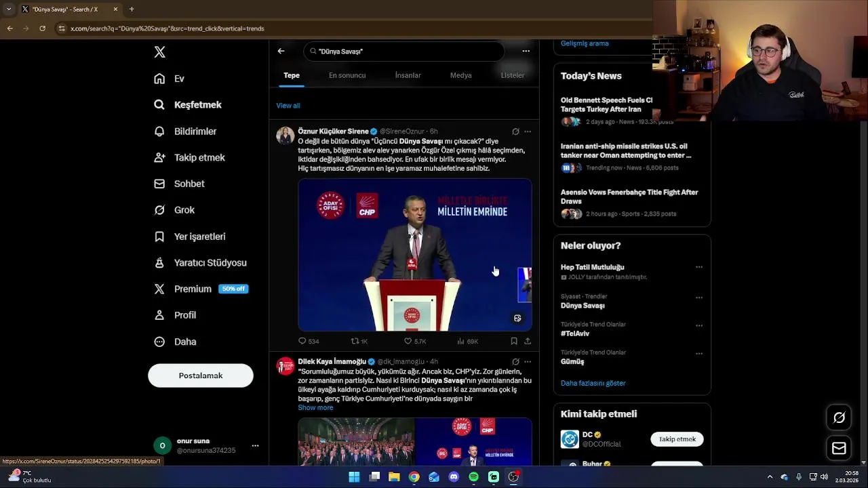
Task: Close the "Dünya Savaşı" browser tab
Action: tap(115, 9)
